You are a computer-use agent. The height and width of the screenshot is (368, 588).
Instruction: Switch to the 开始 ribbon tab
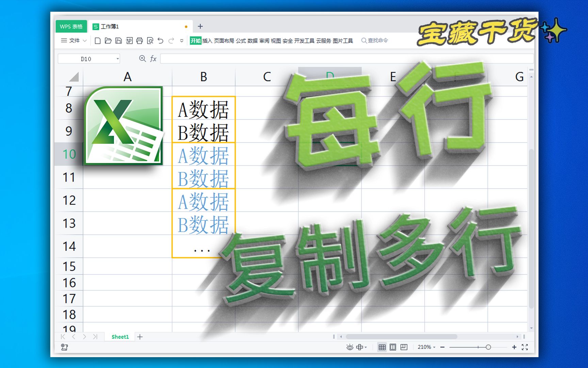click(196, 41)
